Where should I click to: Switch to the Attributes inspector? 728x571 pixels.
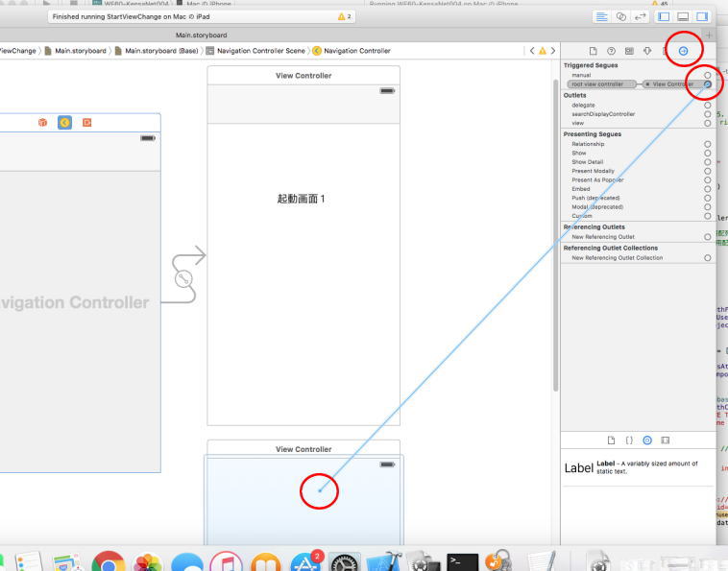647,50
